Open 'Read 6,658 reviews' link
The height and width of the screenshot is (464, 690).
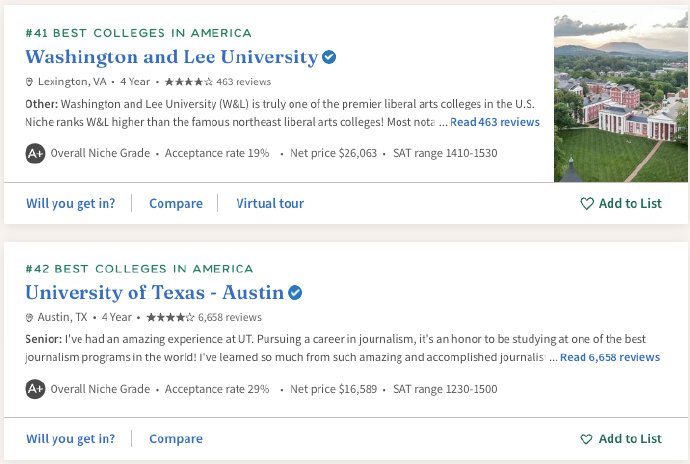coord(610,357)
